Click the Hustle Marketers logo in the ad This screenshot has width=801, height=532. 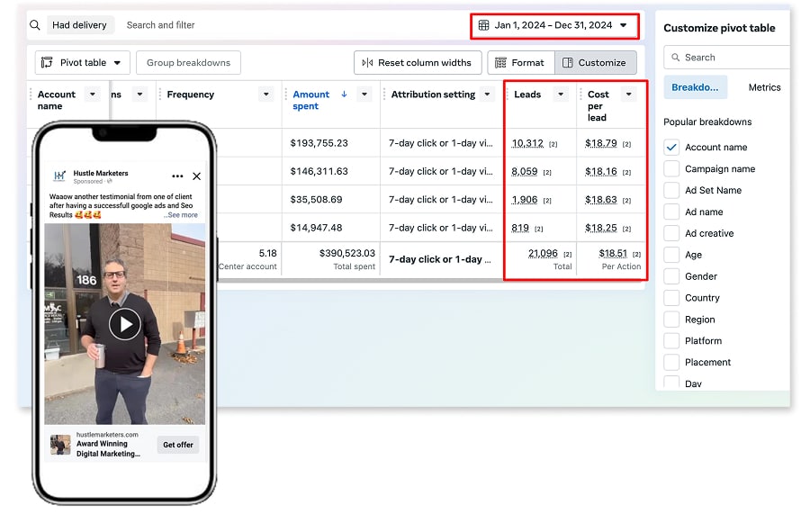tap(59, 176)
